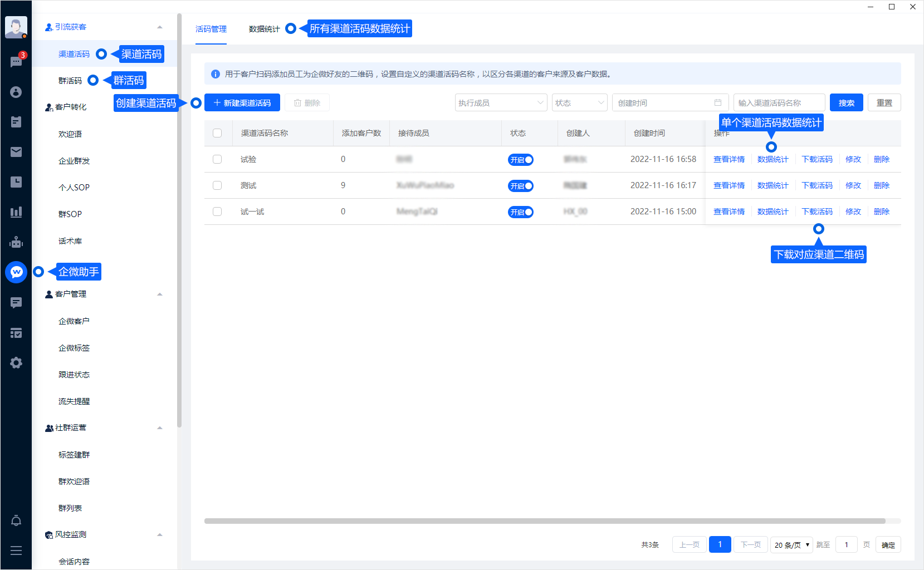Click 下载活码 link for 试一试 row
Viewport: 924px width, 570px height.
point(817,212)
